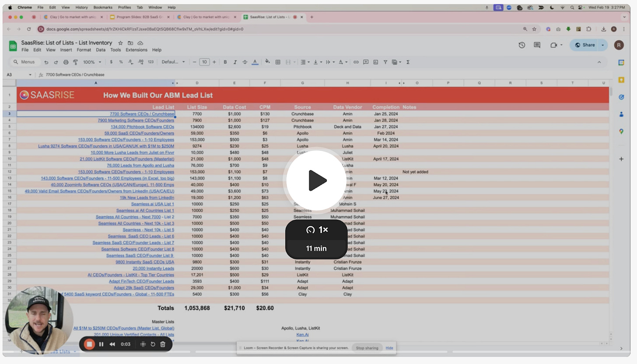Open the 100% zoom dropdown
637x364 pixels.
[x=91, y=62]
